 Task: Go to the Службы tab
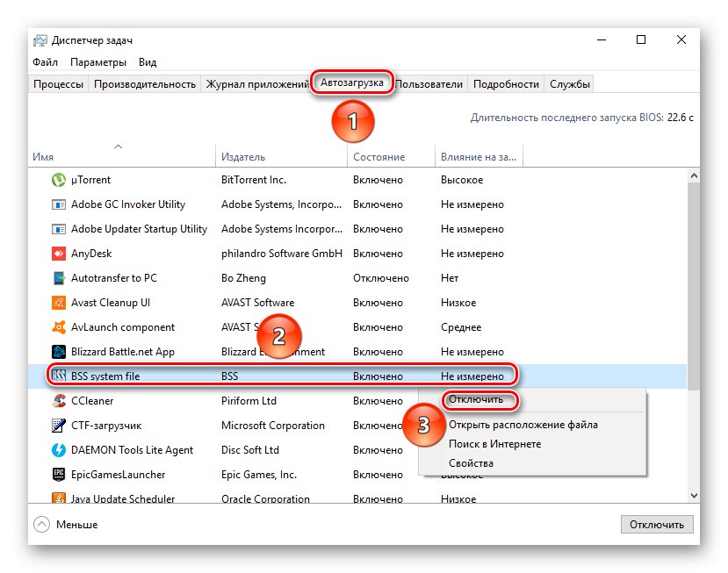[x=570, y=84]
